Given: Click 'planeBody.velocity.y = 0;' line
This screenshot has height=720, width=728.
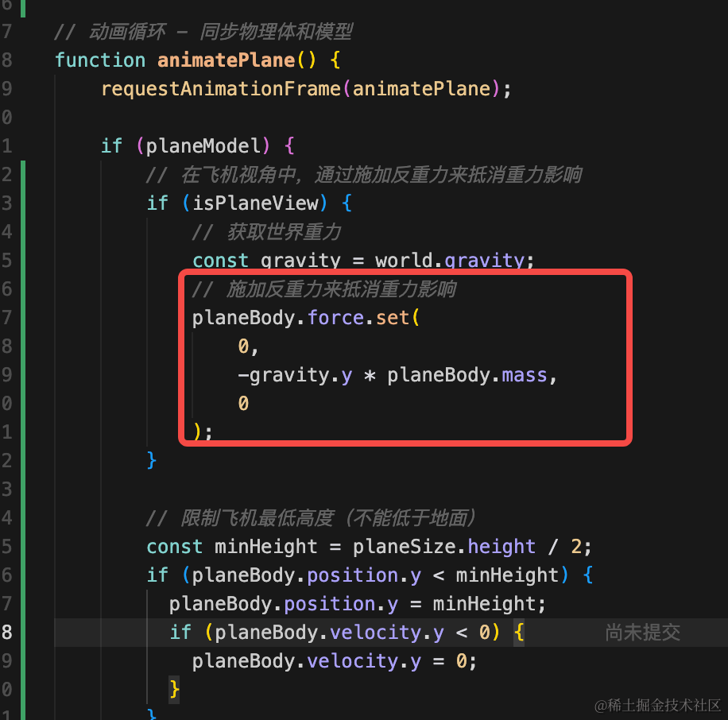Looking at the screenshot, I should (335, 661).
